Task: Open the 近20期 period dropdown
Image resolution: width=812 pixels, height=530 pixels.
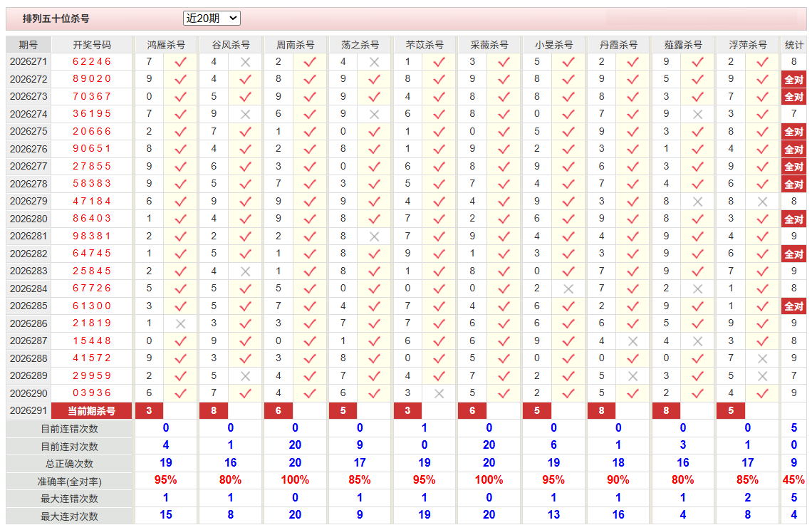Action: pyautogui.click(x=212, y=18)
